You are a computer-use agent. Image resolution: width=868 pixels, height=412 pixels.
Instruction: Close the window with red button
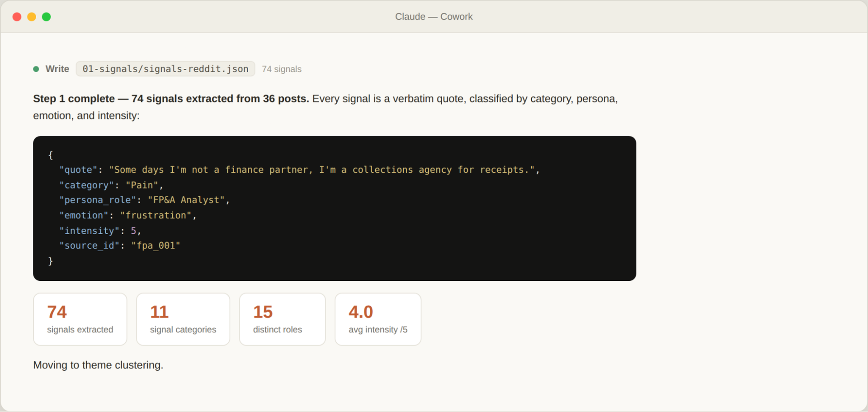17,17
